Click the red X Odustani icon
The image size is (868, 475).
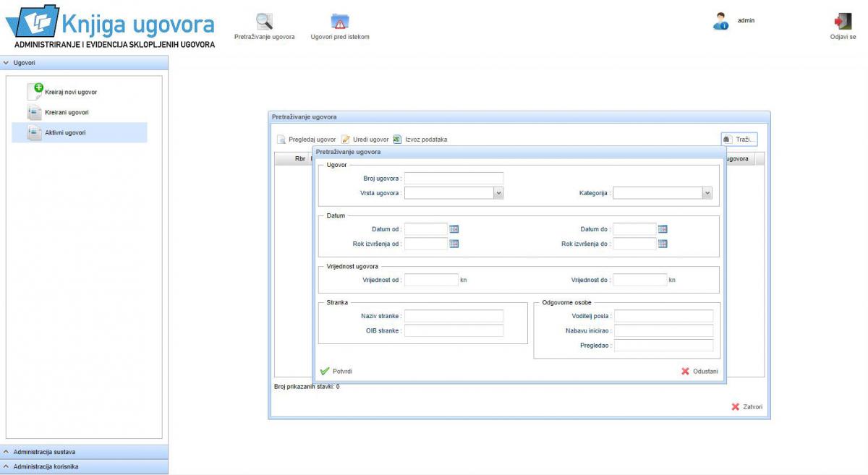coord(685,371)
